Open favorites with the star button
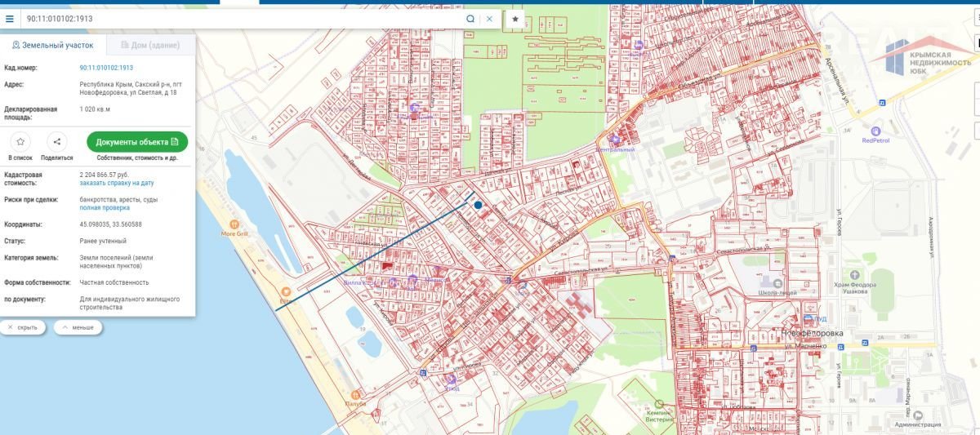The width and height of the screenshot is (980, 435). tap(515, 18)
